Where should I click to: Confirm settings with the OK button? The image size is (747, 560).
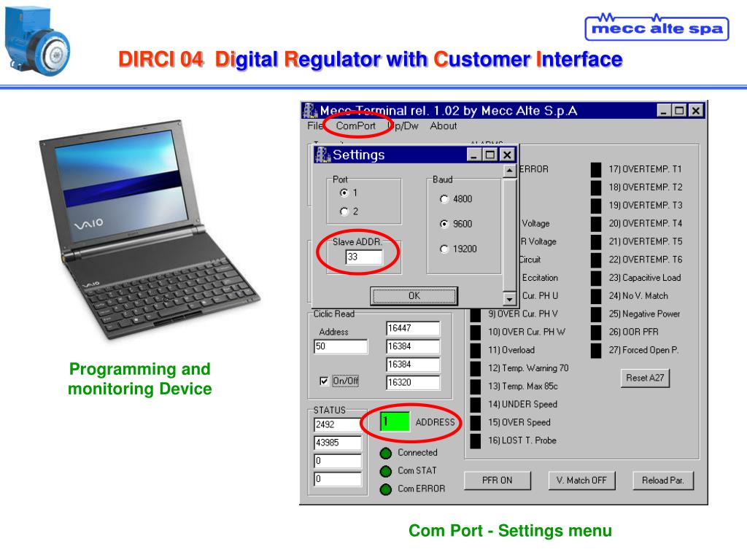(x=414, y=296)
